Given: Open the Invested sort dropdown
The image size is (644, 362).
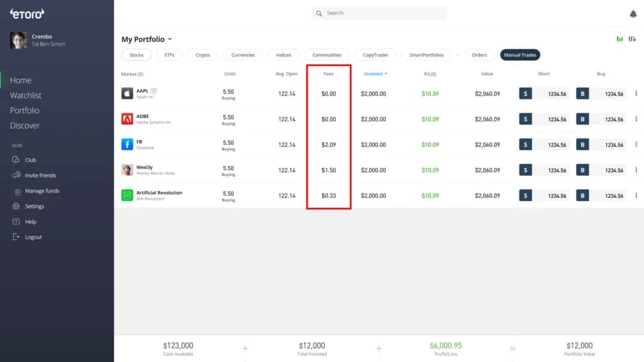Looking at the screenshot, I should click(376, 74).
